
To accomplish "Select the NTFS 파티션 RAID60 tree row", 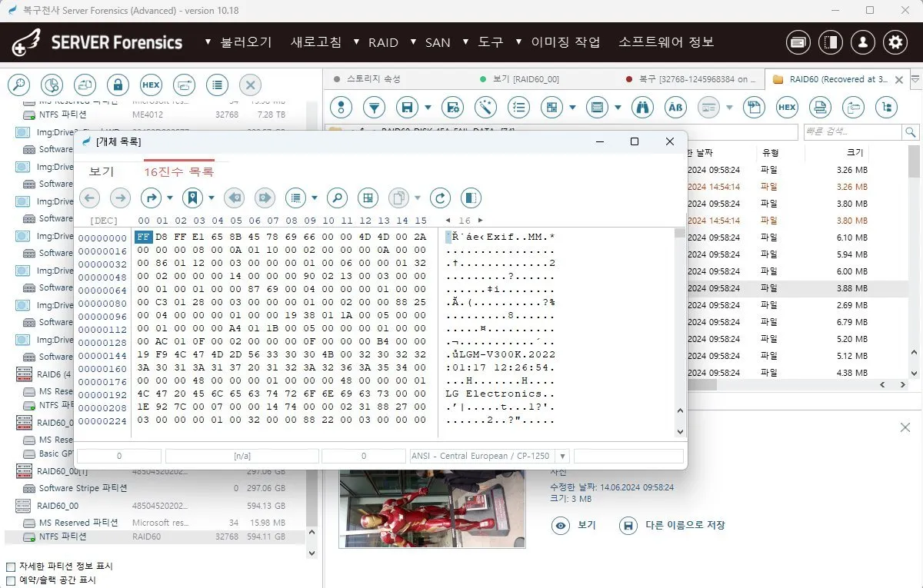I will tap(156, 537).
